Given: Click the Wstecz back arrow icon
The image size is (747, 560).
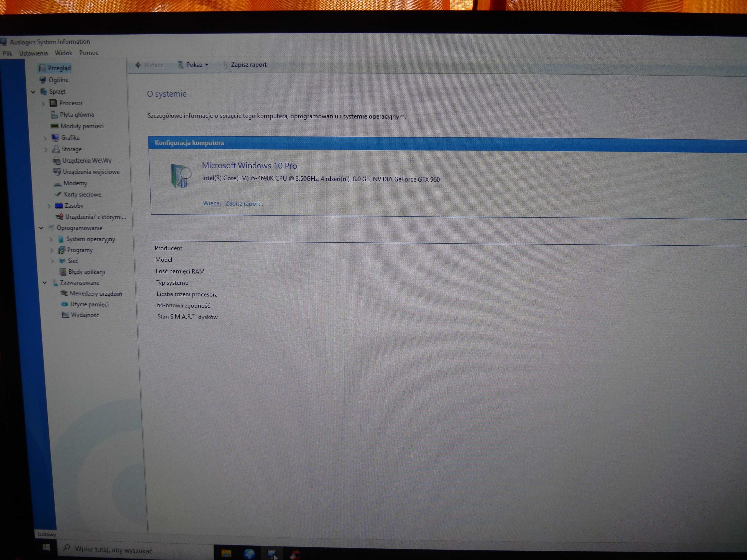Looking at the screenshot, I should click(x=138, y=65).
